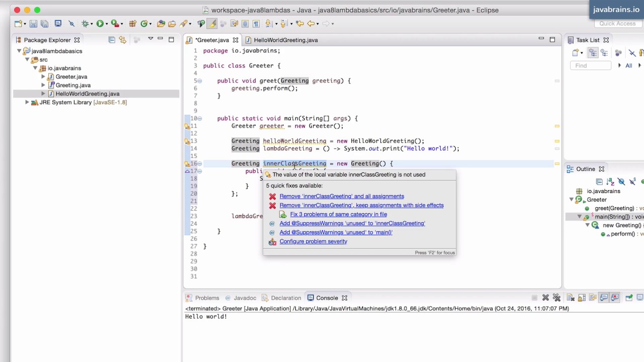Collapse Greeter class in Outline
The image size is (644, 362).
(572, 200)
